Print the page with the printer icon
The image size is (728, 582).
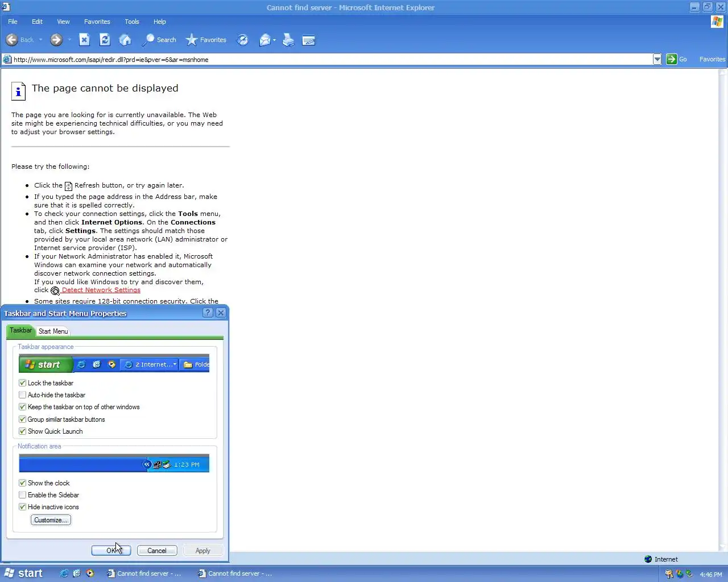pos(288,40)
